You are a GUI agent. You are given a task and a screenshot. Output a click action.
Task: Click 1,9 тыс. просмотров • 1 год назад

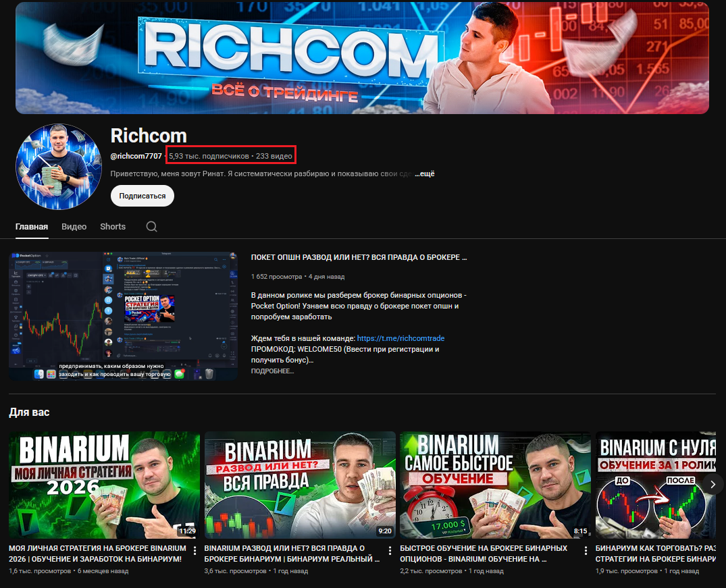[x=647, y=571]
